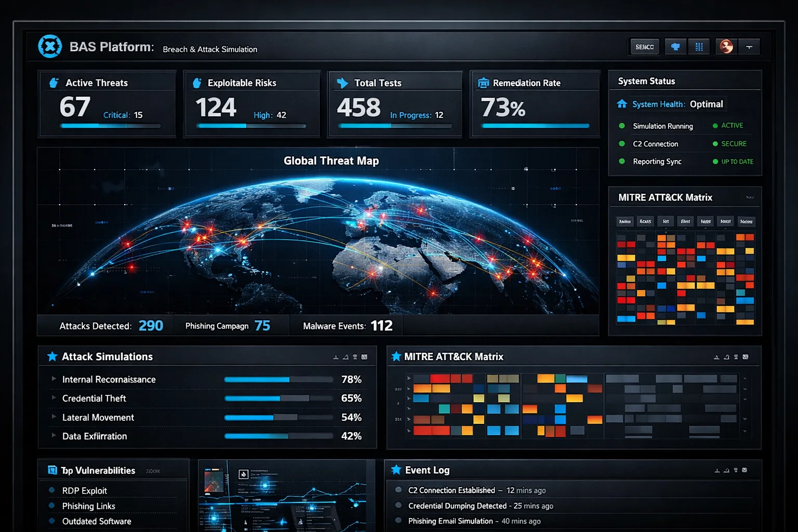Select the first column header tab in the small MITRE matrix
Image resolution: width=798 pixels, height=532 pixels.
click(625, 221)
